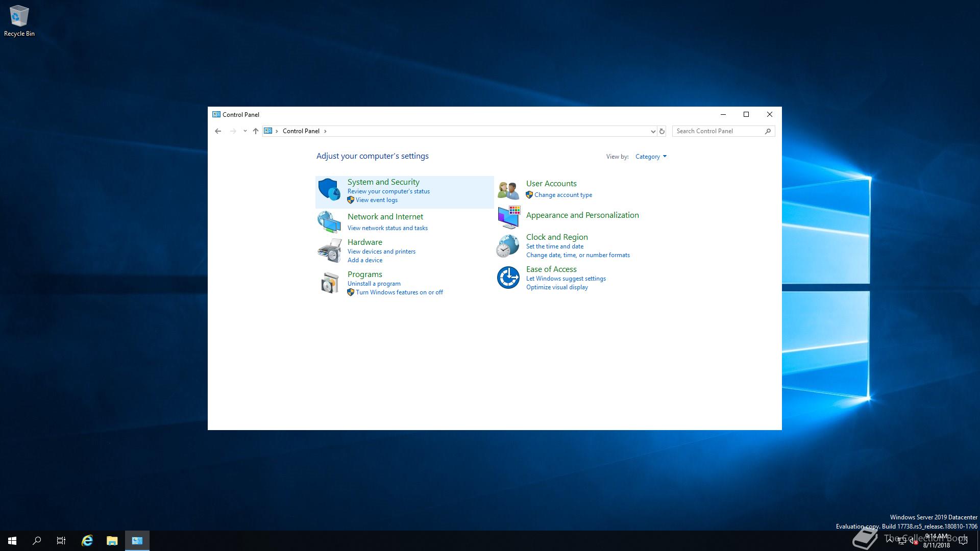Click Review your computer's status

point(388,191)
